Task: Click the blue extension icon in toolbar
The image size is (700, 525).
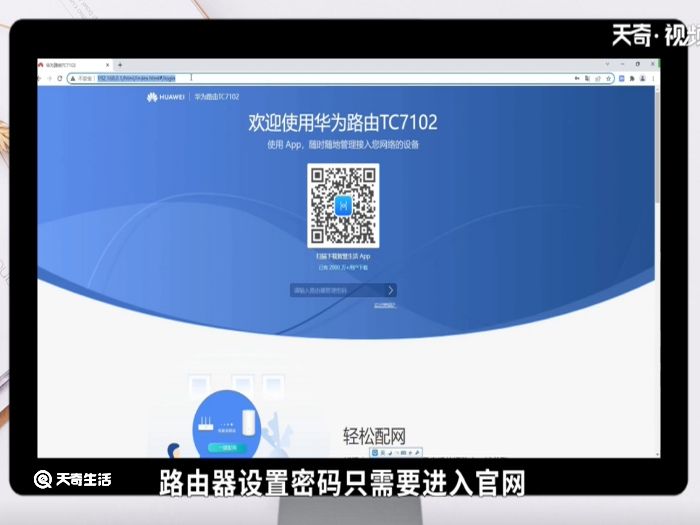Action: tap(621, 79)
